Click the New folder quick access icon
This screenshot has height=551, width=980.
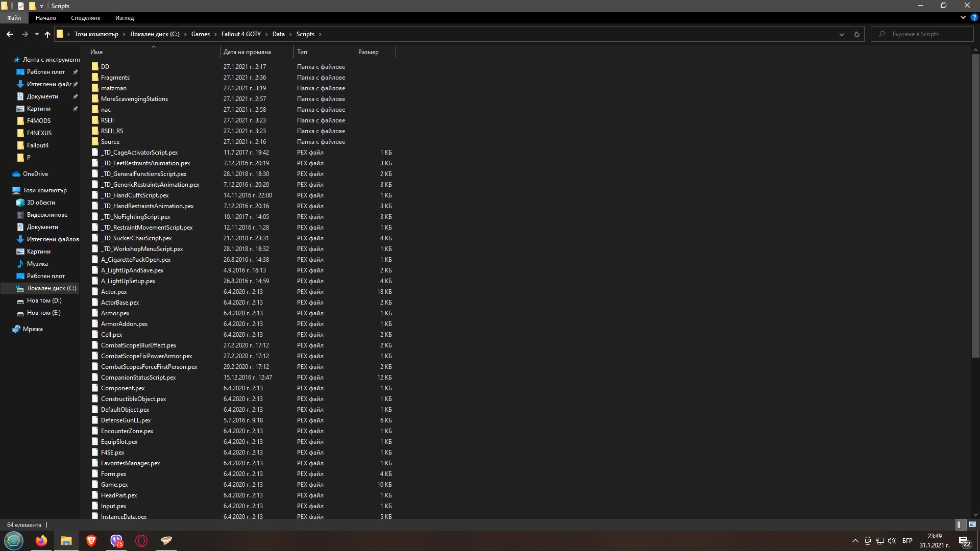(32, 6)
